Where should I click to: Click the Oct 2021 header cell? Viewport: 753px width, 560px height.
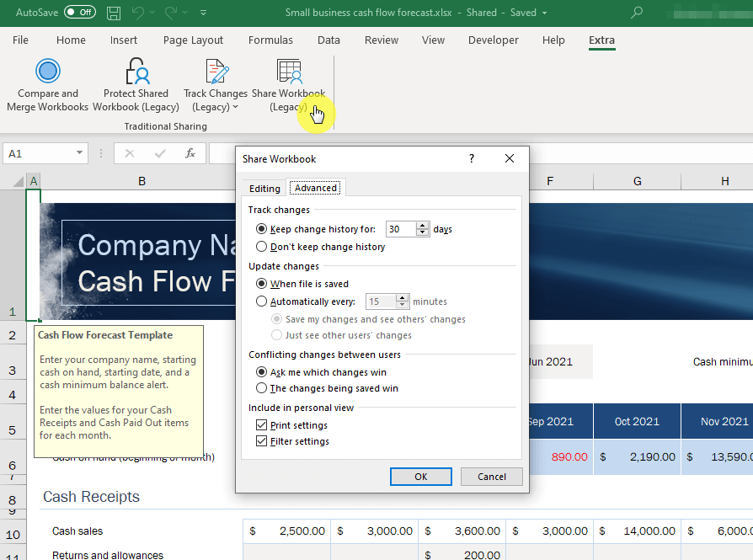coord(637,421)
